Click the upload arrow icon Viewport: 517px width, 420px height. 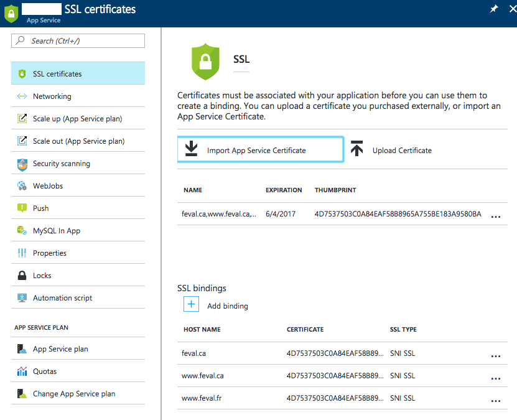click(x=356, y=148)
